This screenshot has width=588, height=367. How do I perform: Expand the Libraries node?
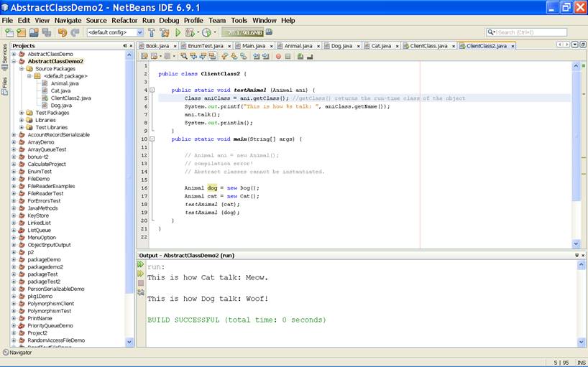point(22,120)
